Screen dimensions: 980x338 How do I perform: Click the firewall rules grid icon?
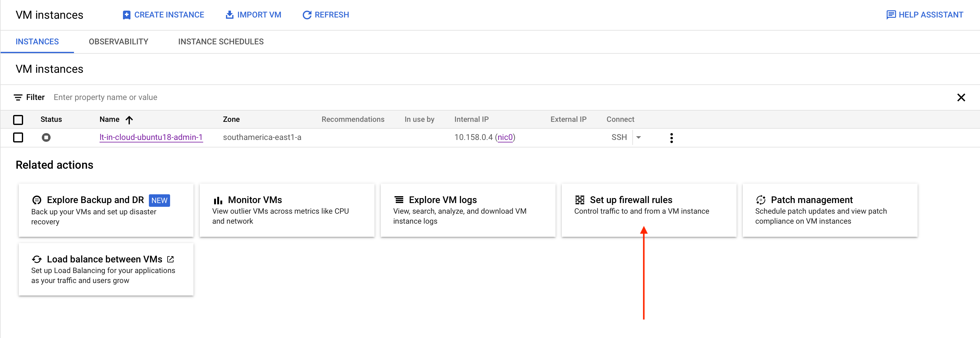coord(580,200)
